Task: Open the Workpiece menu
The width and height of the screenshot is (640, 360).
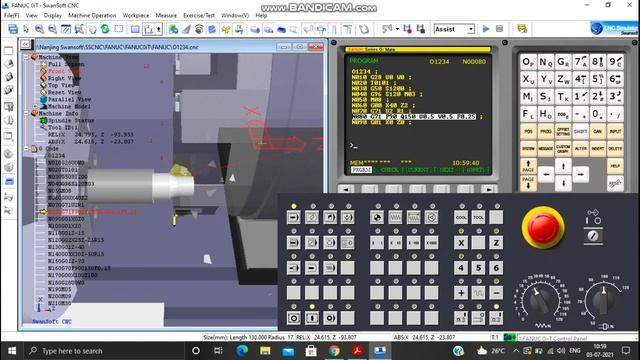Action: pos(136,15)
